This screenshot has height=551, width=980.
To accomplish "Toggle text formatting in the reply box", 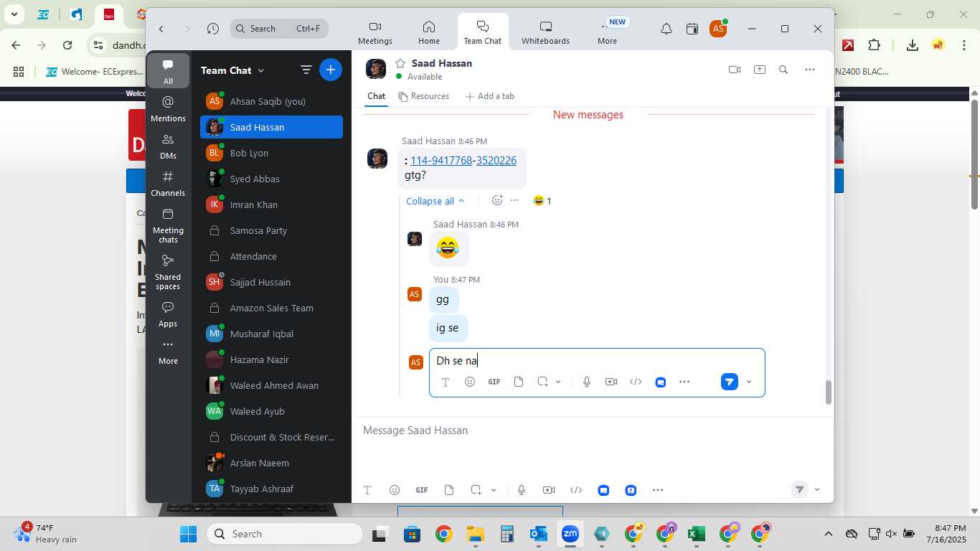I will tap(445, 382).
